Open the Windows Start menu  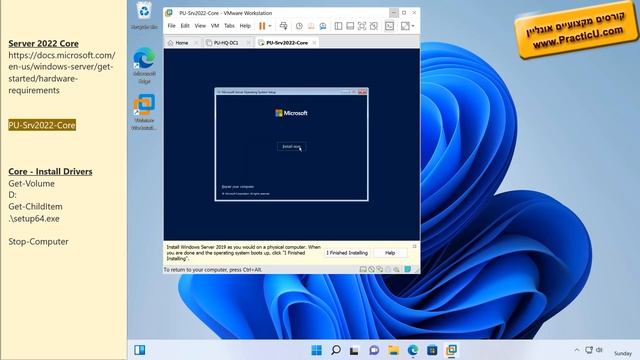coord(316,350)
